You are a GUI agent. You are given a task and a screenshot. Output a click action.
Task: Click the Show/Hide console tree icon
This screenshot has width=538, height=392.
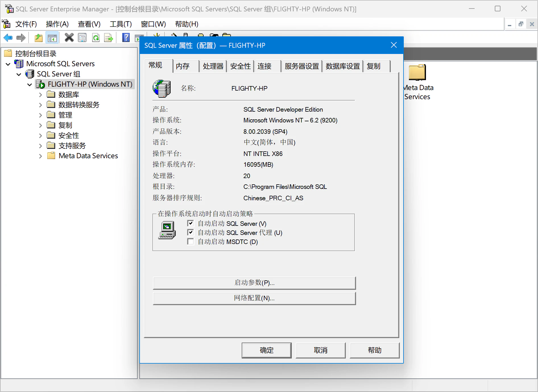[52, 37]
